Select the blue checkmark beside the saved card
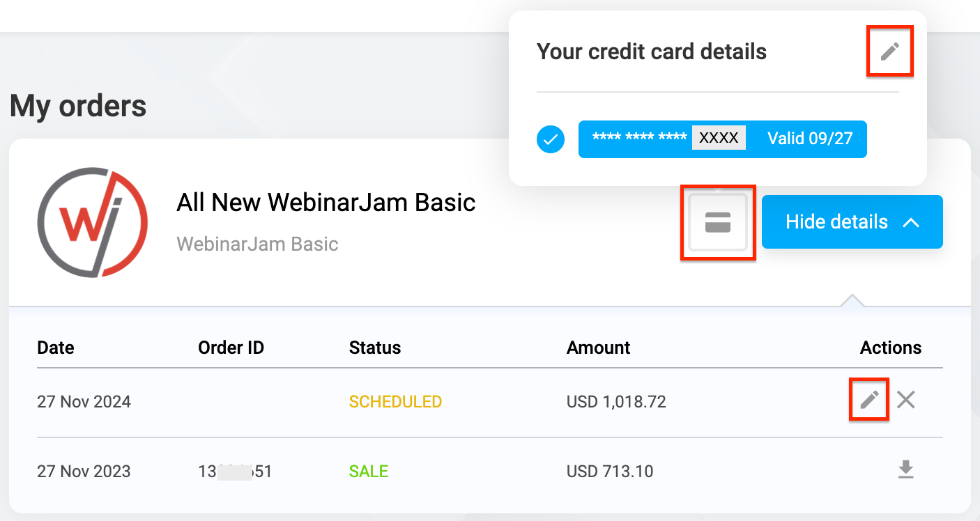The height and width of the screenshot is (521, 980). pos(550,139)
